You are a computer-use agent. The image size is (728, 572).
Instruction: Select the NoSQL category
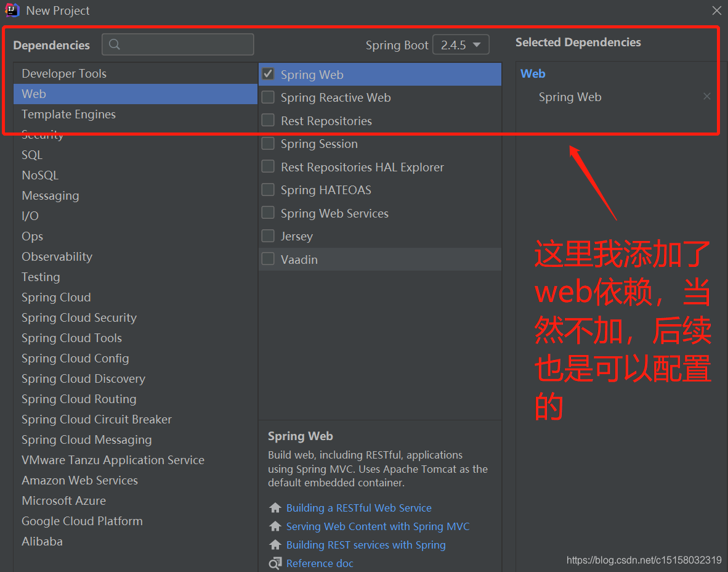point(135,175)
